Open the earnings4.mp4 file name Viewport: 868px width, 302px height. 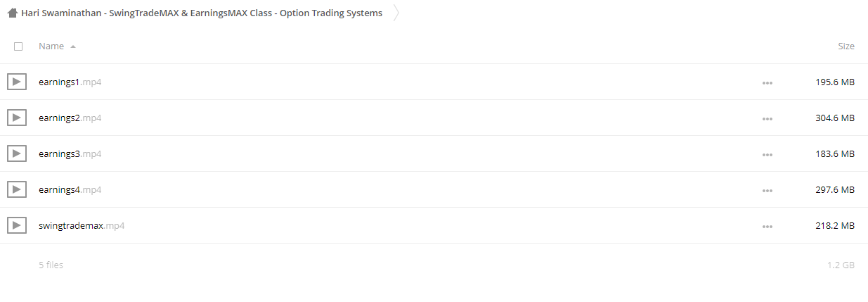click(x=70, y=189)
